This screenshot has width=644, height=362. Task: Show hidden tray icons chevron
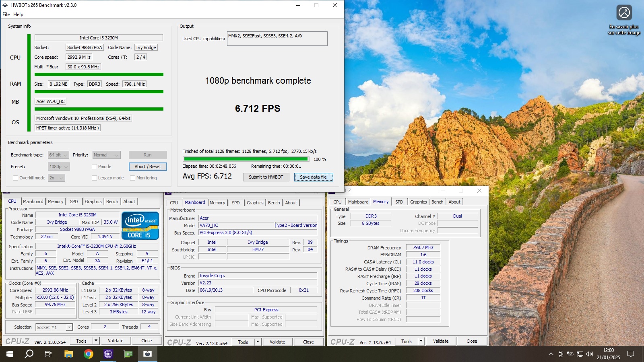pyautogui.click(x=551, y=354)
